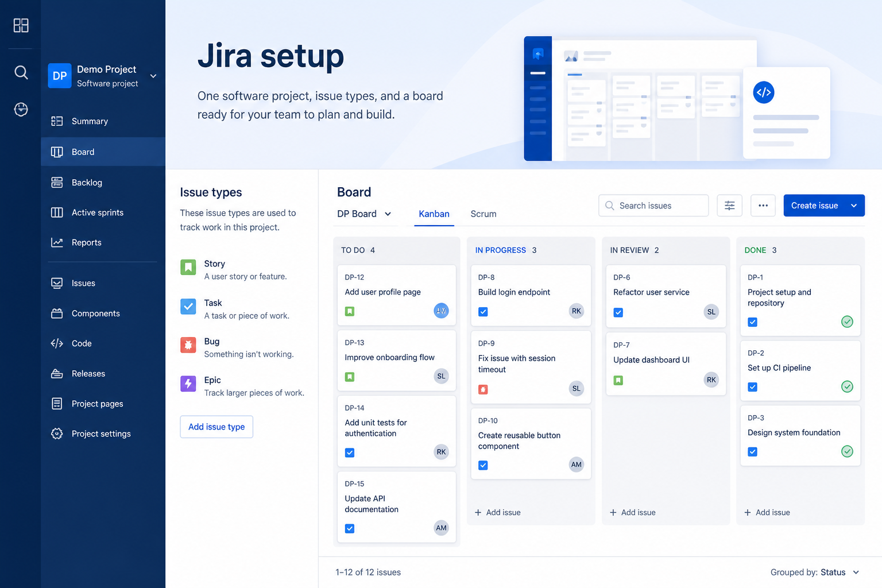Add issue in Done column
882x588 pixels.
coord(767,512)
